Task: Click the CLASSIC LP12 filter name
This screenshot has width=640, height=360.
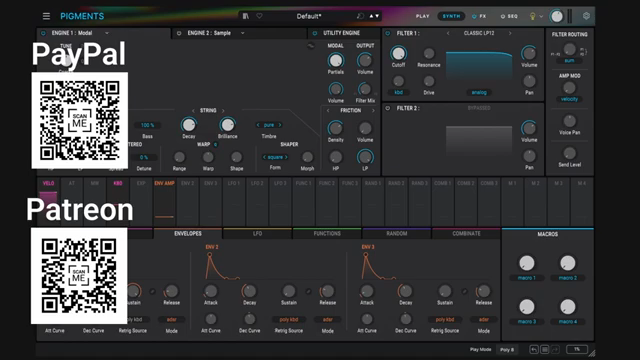Action: (x=479, y=33)
